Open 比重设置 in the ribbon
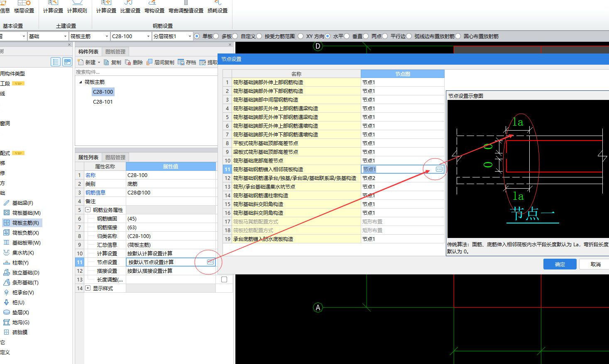609x364 pixels. point(130,7)
